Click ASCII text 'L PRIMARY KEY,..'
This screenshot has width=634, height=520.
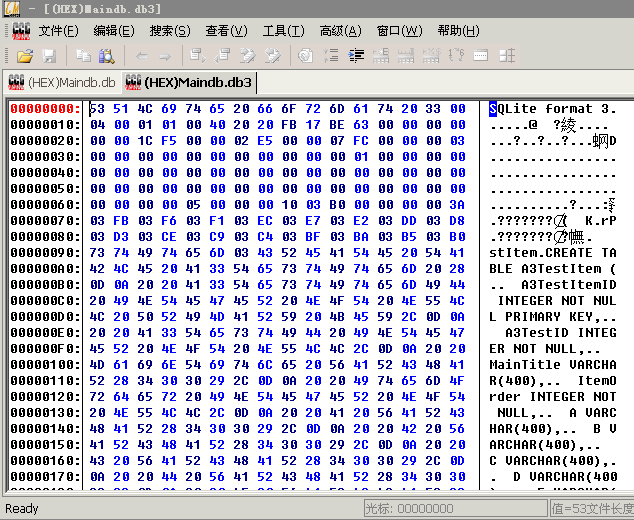(x=553, y=317)
